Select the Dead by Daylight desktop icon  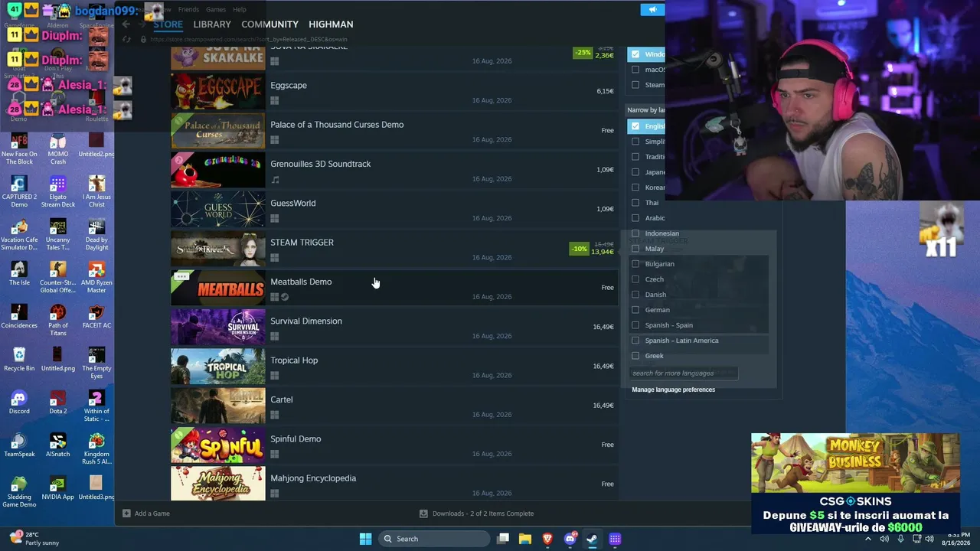click(x=96, y=235)
